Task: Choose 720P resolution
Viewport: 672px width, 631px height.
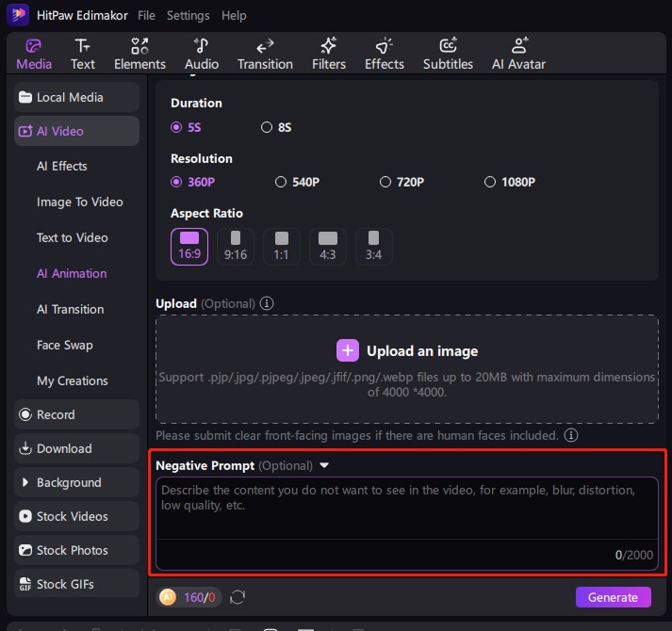Action: pyautogui.click(x=402, y=182)
